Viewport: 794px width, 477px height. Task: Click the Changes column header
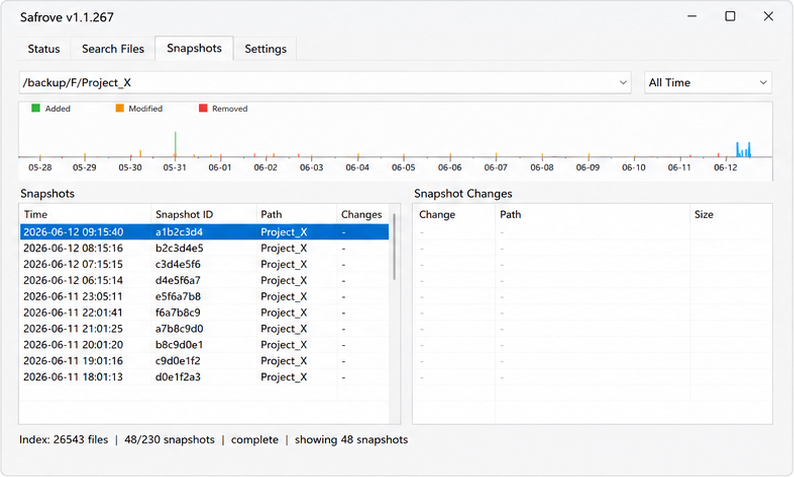point(363,215)
